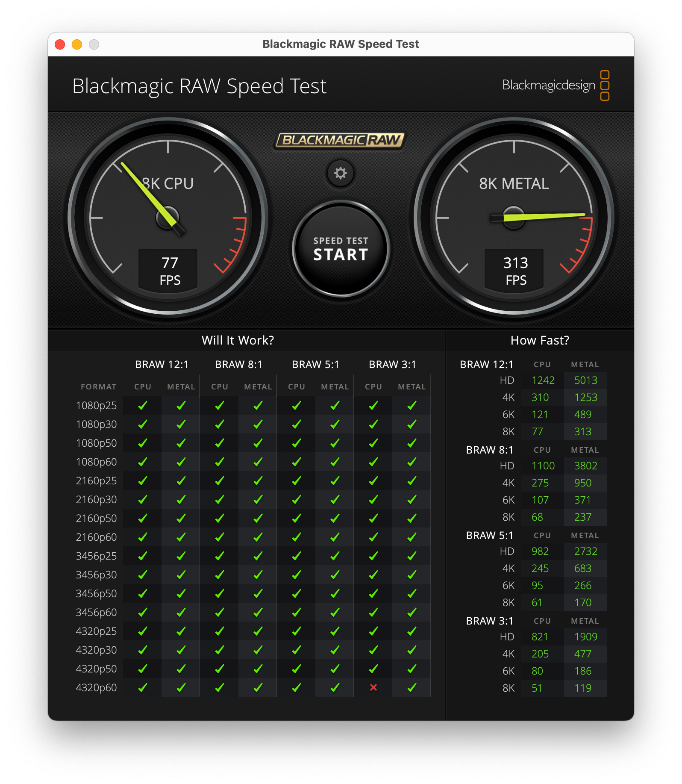Click BRAW 3:1 header in Will It Work
Viewport: 682px width, 784px height.
click(393, 364)
